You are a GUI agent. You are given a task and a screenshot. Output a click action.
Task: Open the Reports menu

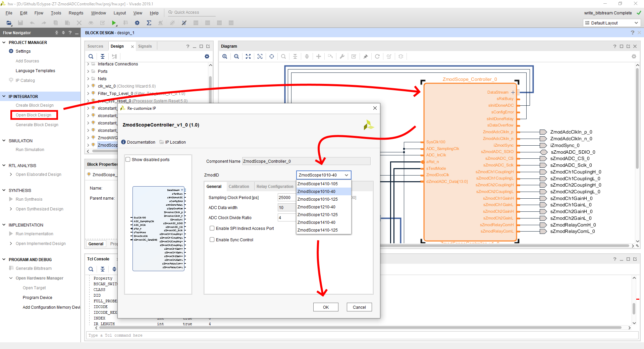tap(76, 13)
